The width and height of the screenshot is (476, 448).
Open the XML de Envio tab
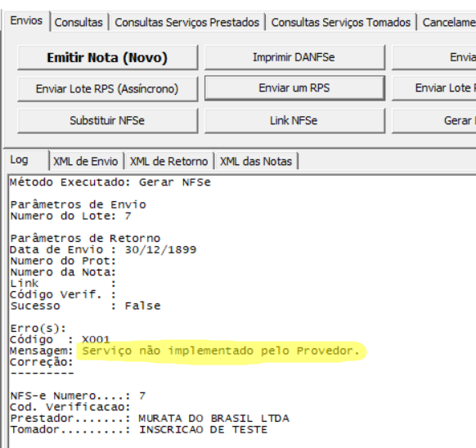point(86,162)
